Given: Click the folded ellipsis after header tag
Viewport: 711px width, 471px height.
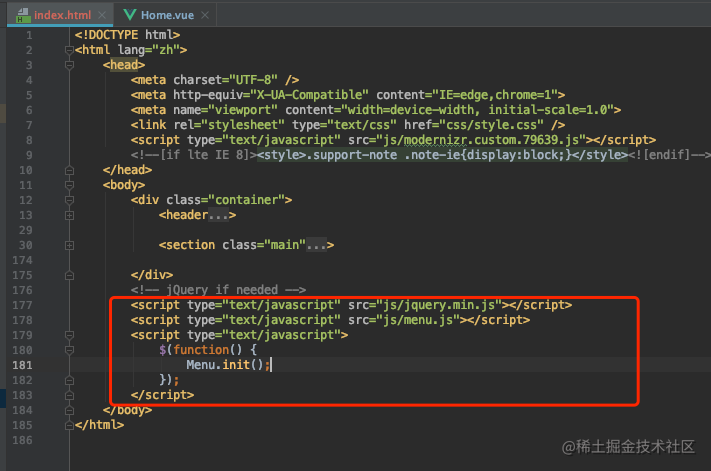Looking at the screenshot, I should click(x=219, y=215).
